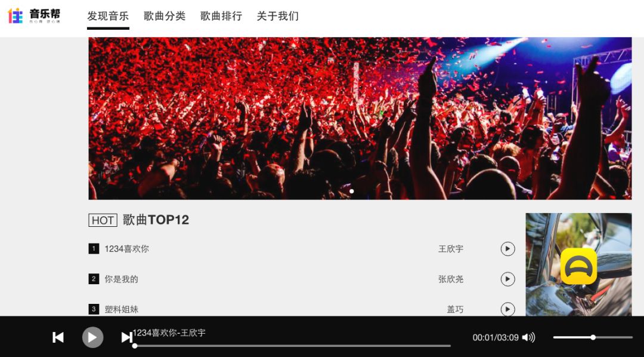This screenshot has height=357, width=644.
Task: Play the song 你是我的
Action: coord(507,279)
